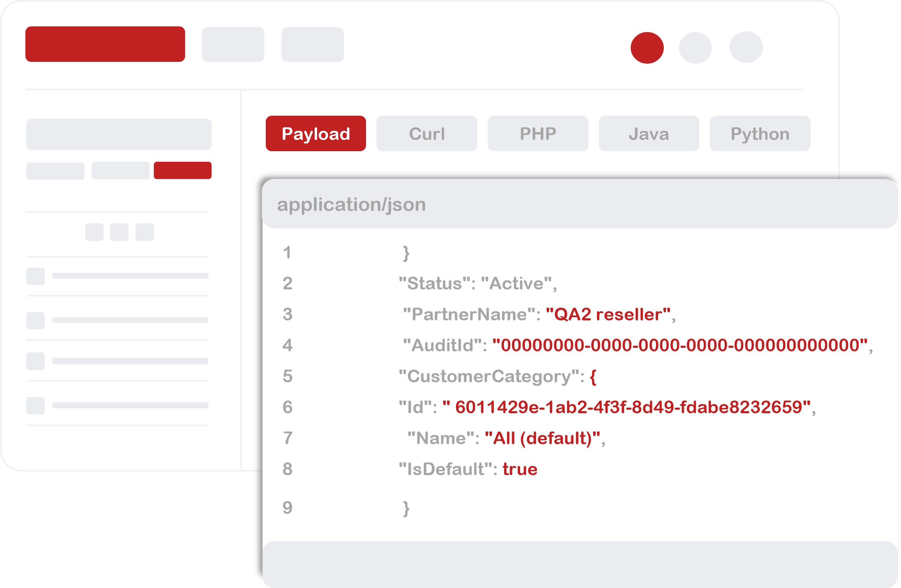Switch to the Java tab
The width and height of the screenshot is (901, 588).
click(x=649, y=134)
